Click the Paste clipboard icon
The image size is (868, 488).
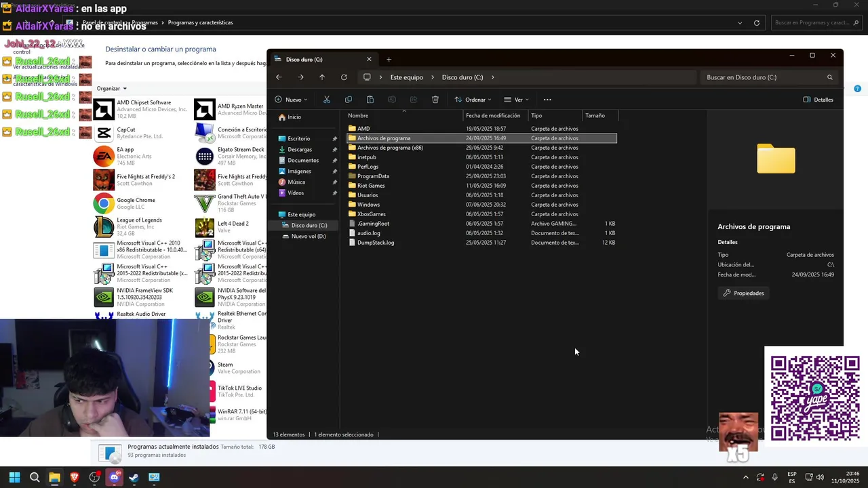[370, 100]
